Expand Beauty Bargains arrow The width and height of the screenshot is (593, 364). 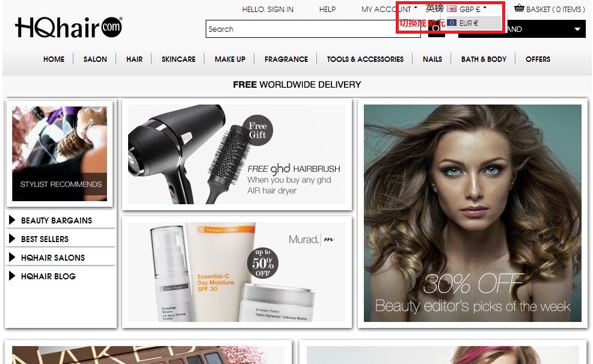(x=11, y=220)
